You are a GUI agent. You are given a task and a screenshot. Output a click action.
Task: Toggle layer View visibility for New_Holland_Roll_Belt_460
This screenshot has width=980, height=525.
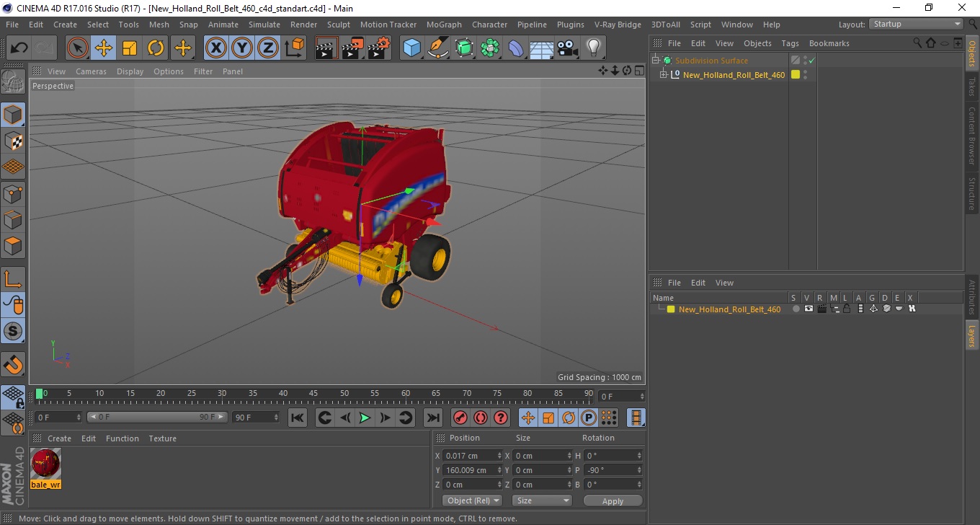(x=808, y=309)
